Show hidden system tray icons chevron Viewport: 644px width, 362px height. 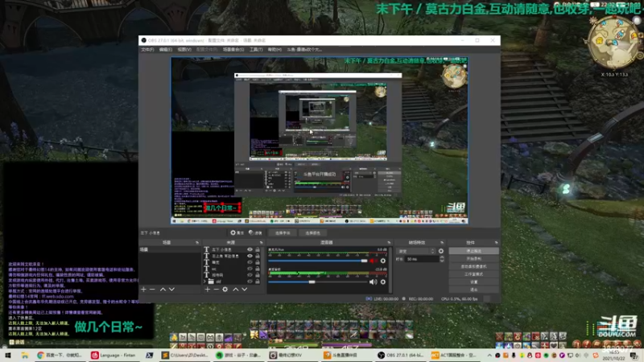pos(489,356)
